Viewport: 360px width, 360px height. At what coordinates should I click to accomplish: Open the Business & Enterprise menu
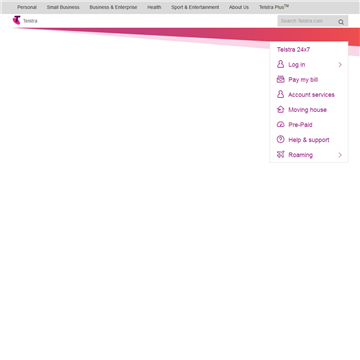click(113, 7)
